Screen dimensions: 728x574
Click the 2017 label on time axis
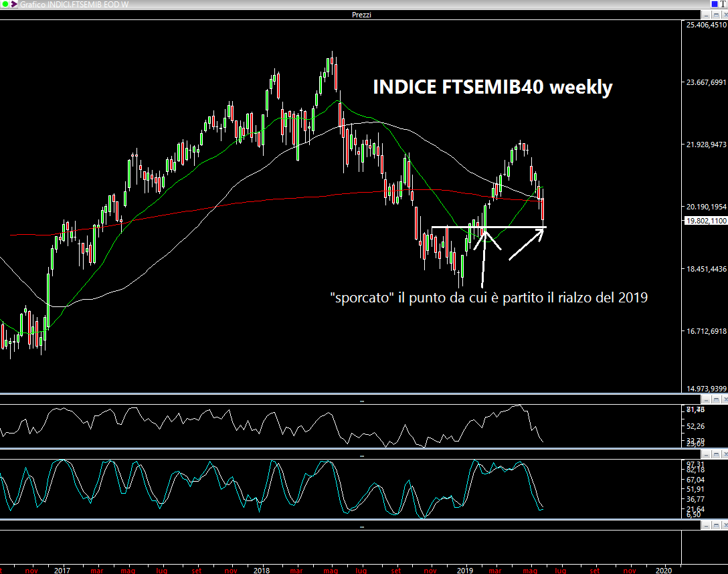pyautogui.click(x=62, y=570)
